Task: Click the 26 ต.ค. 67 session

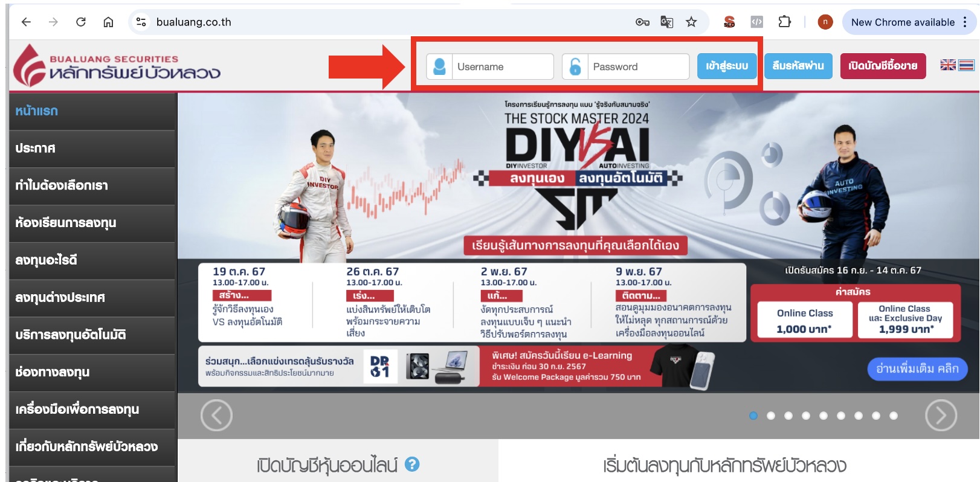Action: pos(388,302)
